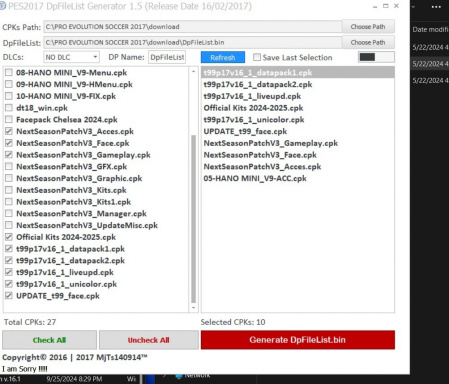Click the scroll-down arrow of the CPK list
The height and width of the screenshot is (384, 449).
click(193, 308)
